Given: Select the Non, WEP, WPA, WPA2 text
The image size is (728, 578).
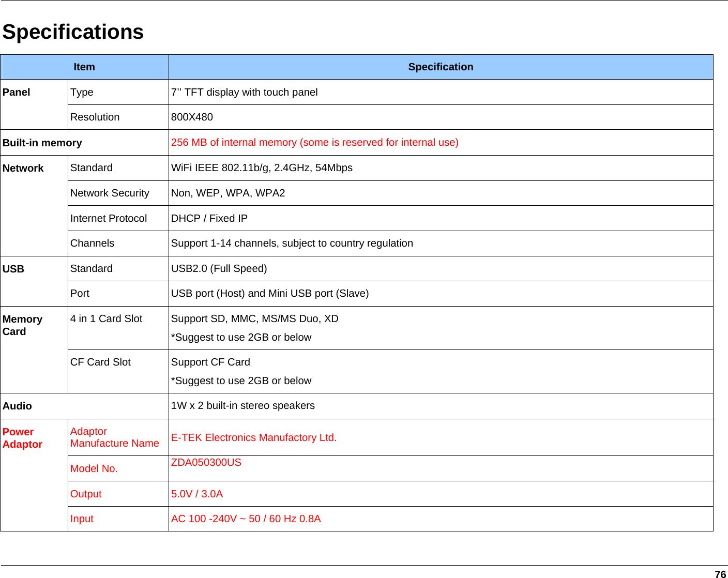Looking at the screenshot, I should point(228,193).
